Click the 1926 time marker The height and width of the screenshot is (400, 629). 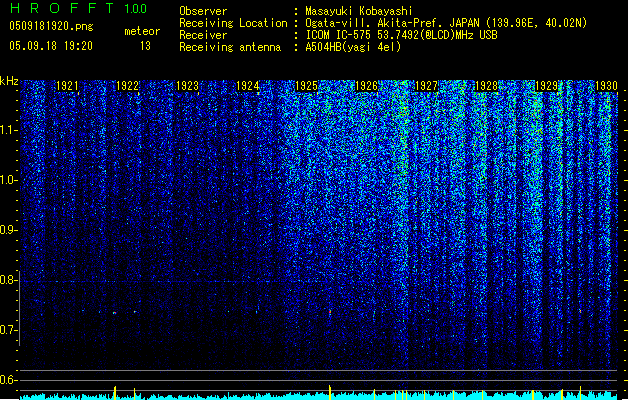pos(367,86)
